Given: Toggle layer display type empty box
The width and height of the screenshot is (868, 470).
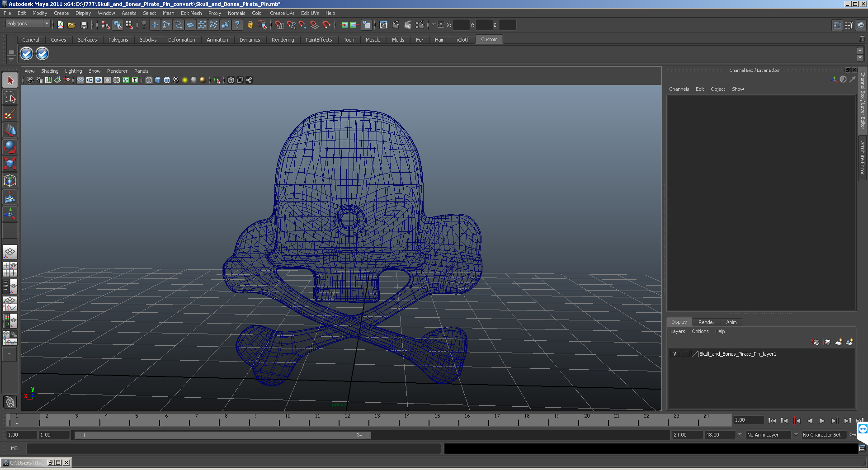Looking at the screenshot, I should (x=685, y=354).
